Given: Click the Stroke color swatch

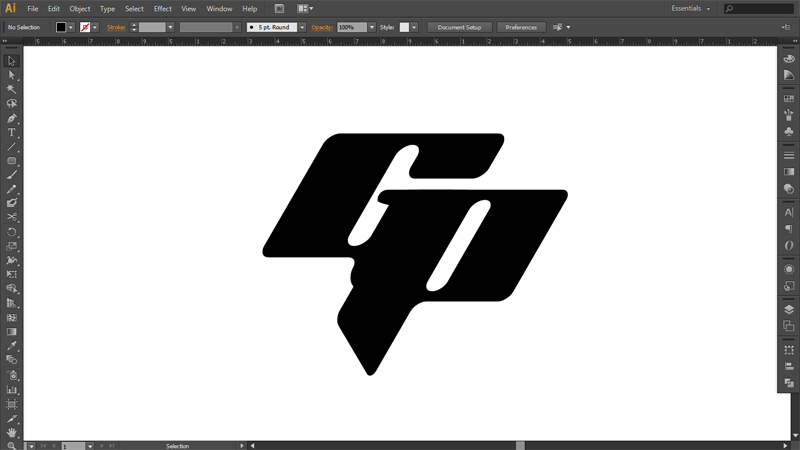Looking at the screenshot, I should coord(86,27).
